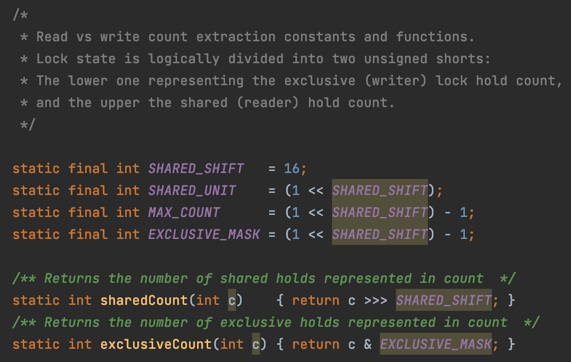Click the SHARED_UNIT constant name
The image size is (571, 362).
tap(192, 190)
